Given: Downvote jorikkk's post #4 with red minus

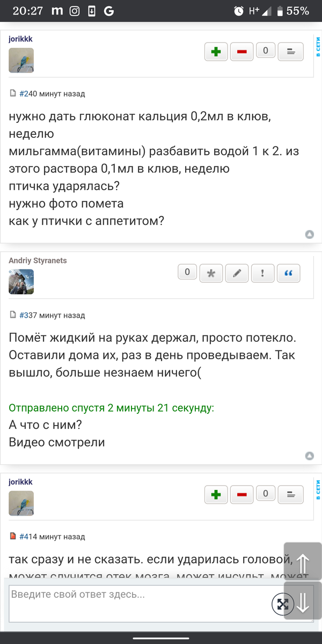Looking at the screenshot, I should pyautogui.click(x=241, y=494).
